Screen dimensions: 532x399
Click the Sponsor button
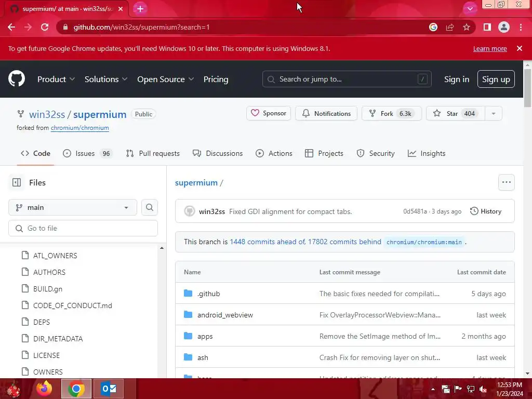pos(269,113)
